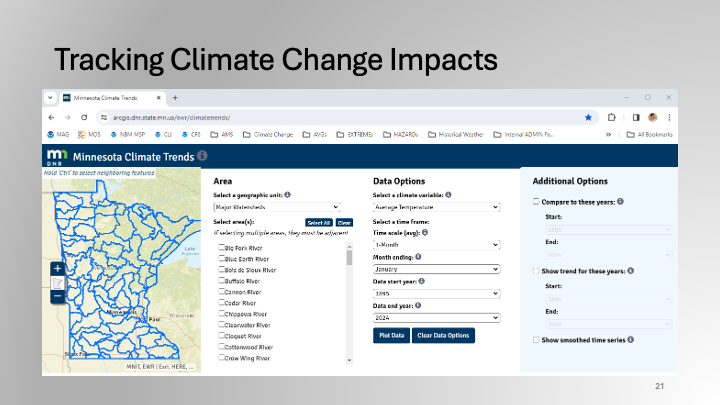The image size is (720, 405).
Task: Check the Cannon River checkbox
Action: tap(221, 291)
